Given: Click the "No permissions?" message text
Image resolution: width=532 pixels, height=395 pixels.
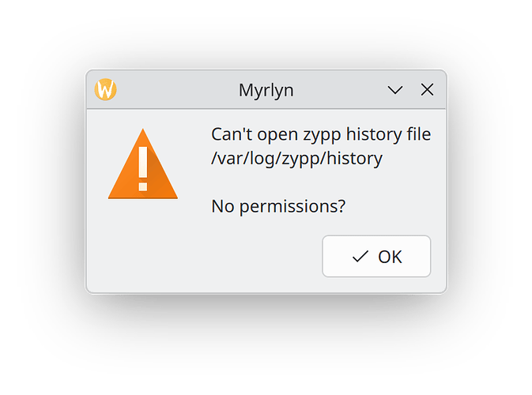Looking at the screenshot, I should click(279, 207).
